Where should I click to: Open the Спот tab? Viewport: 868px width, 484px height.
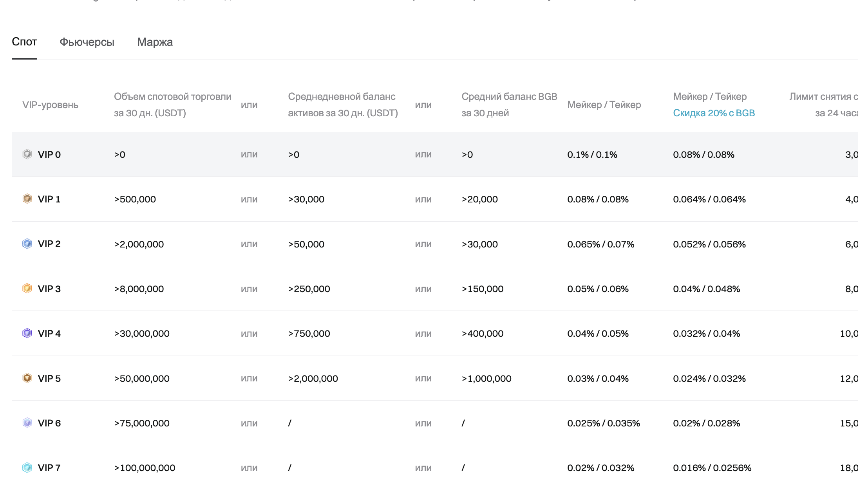click(24, 42)
